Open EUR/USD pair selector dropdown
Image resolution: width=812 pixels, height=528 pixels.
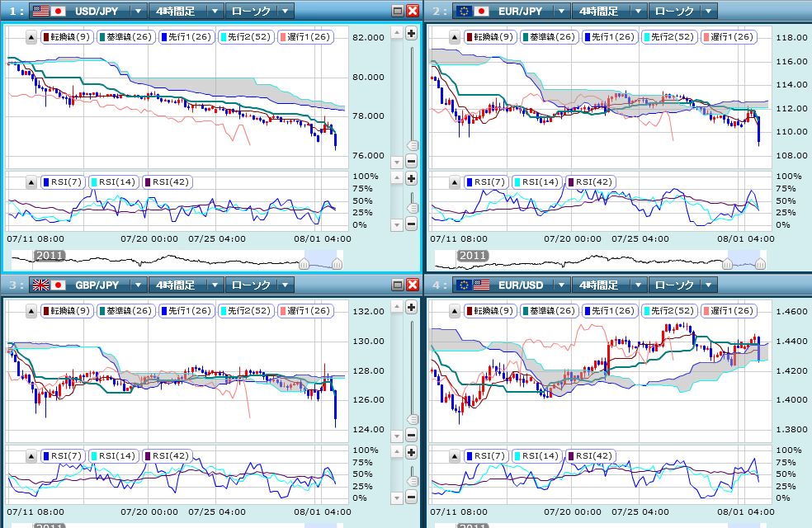coord(561,285)
